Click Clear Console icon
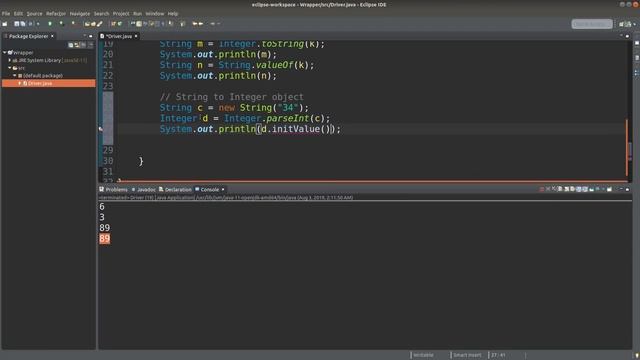This screenshot has width=640, height=360. 560,189
